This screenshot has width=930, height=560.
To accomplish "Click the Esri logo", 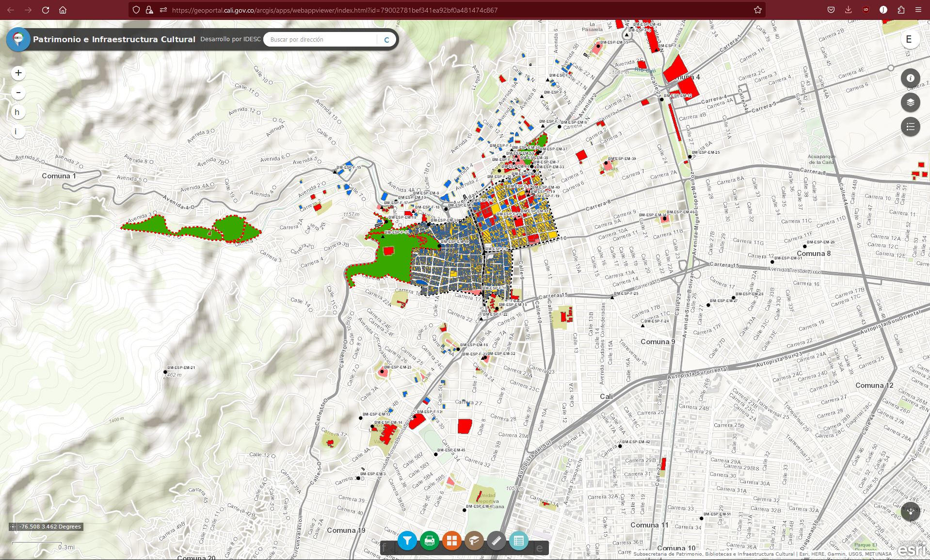I will coord(913,549).
